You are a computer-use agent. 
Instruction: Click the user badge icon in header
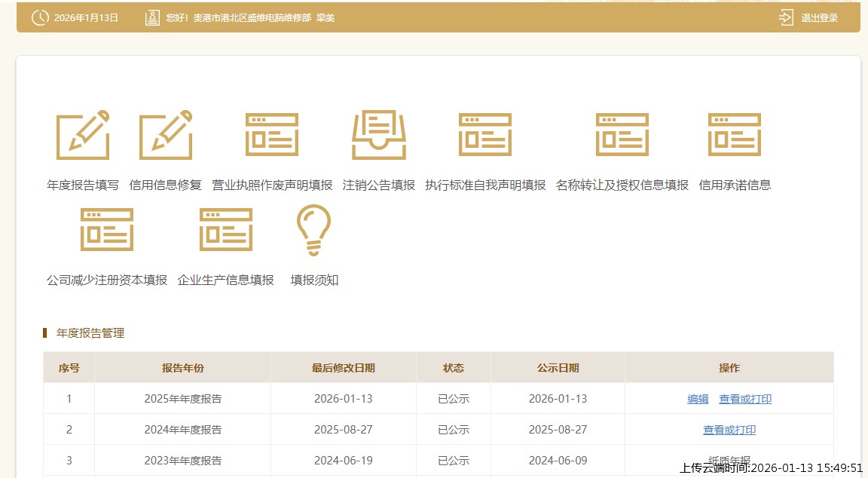click(x=152, y=16)
